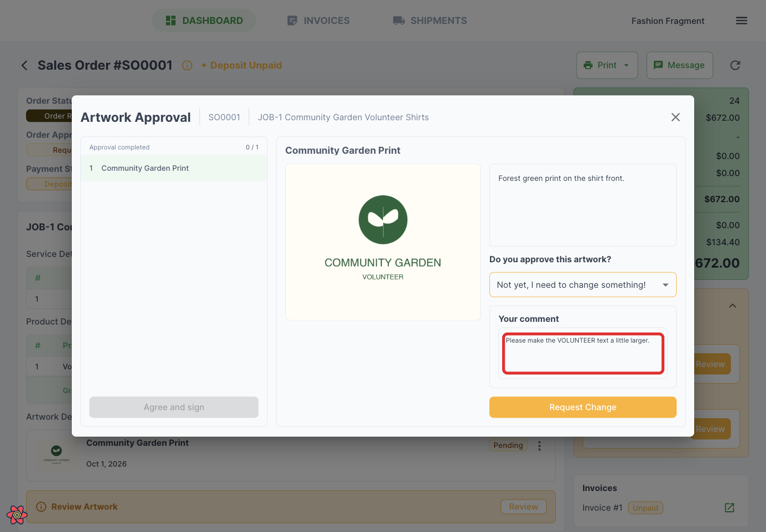Click the info icon beside Sales Order
Viewport: 766px width, 532px height.
pos(187,65)
